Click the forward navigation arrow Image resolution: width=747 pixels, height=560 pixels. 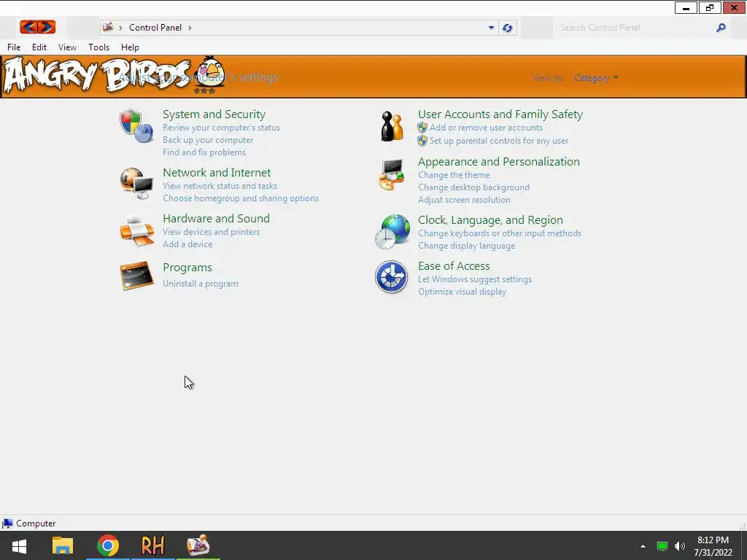click(47, 27)
